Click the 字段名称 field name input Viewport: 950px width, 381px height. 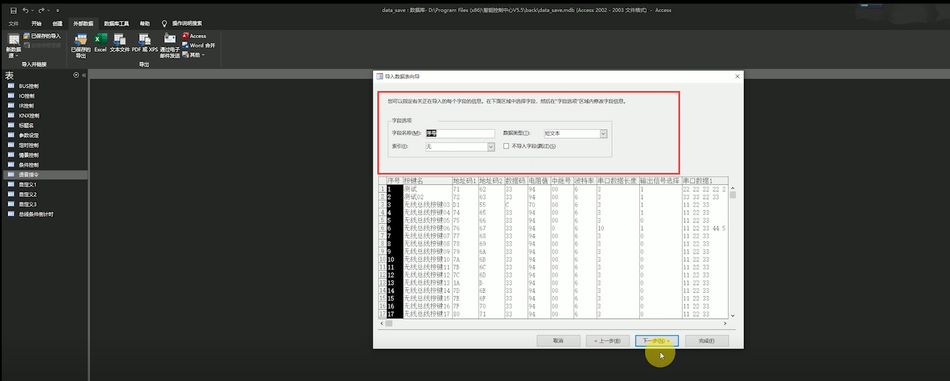tap(460, 133)
